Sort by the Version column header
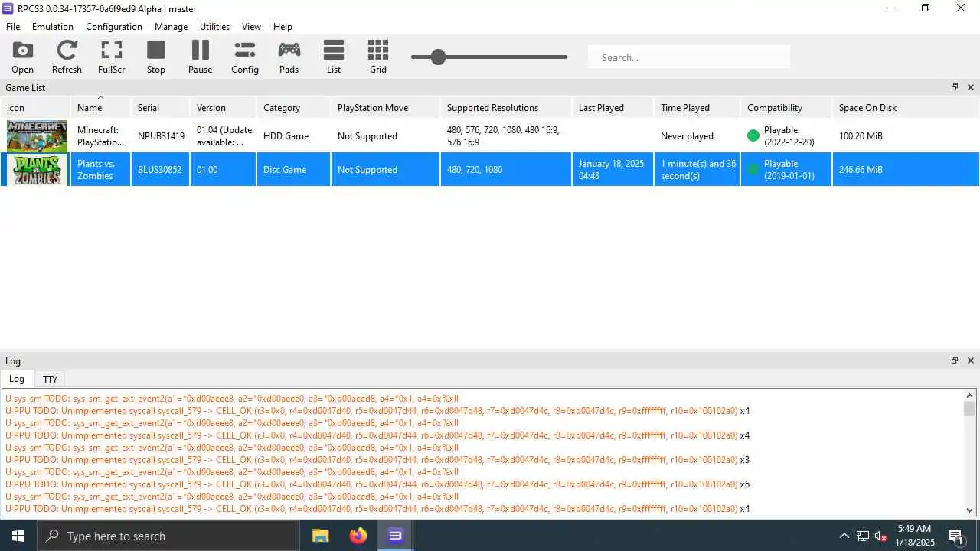The height and width of the screenshot is (551, 980). pyautogui.click(x=223, y=107)
